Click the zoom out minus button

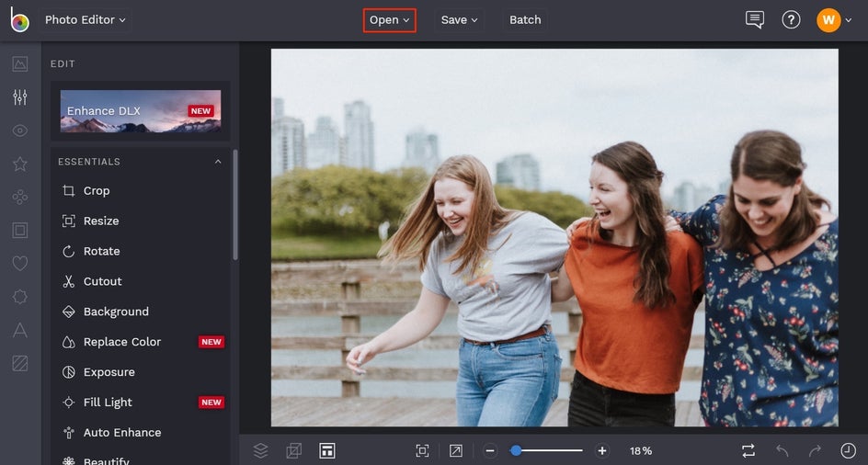coord(490,450)
